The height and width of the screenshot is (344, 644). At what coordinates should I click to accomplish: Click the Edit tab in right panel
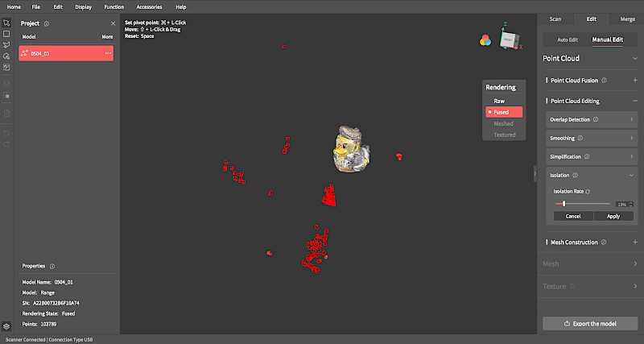pyautogui.click(x=592, y=19)
